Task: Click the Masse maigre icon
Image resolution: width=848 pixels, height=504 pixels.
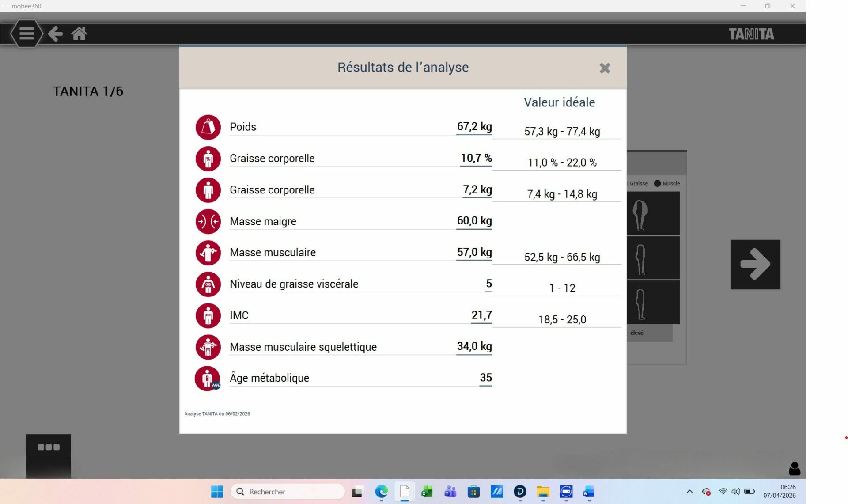Action: click(x=208, y=221)
